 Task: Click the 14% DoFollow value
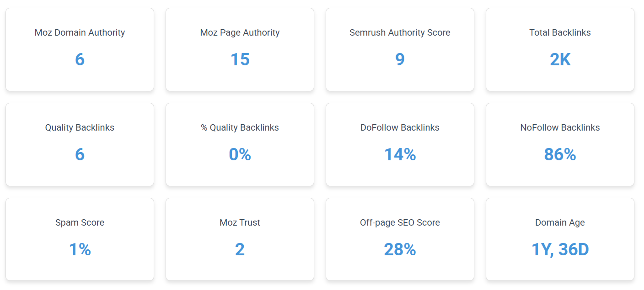pos(400,154)
